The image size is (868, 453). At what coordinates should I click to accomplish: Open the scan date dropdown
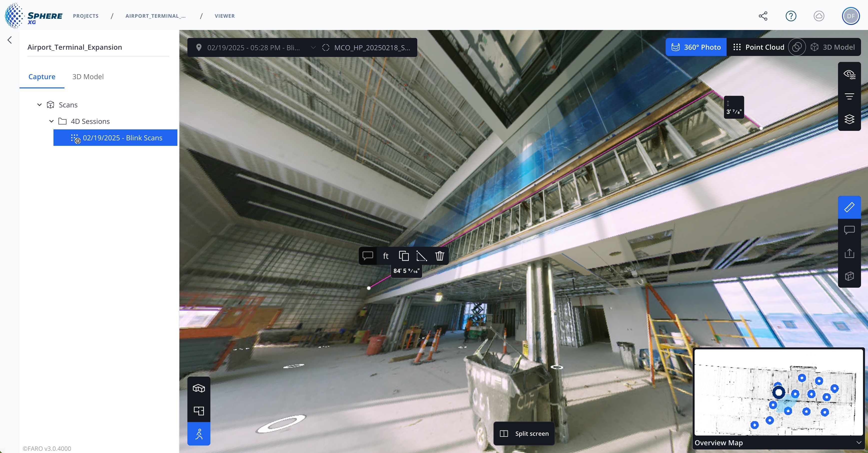point(313,47)
